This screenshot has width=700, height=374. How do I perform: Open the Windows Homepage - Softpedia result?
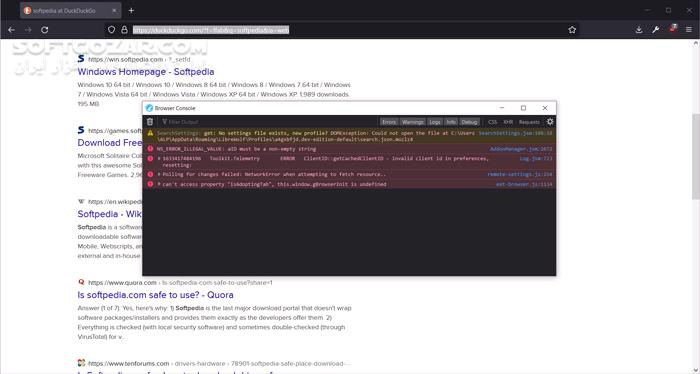coord(146,72)
